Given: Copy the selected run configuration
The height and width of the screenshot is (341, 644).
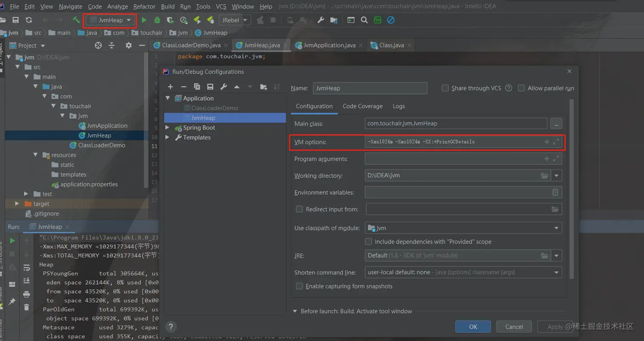Looking at the screenshot, I should tap(197, 87).
